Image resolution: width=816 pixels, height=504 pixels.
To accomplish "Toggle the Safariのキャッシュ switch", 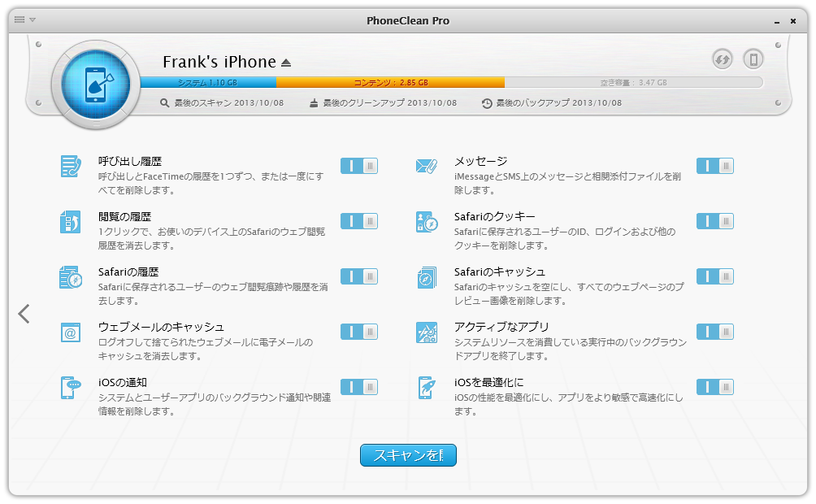I will click(x=715, y=276).
